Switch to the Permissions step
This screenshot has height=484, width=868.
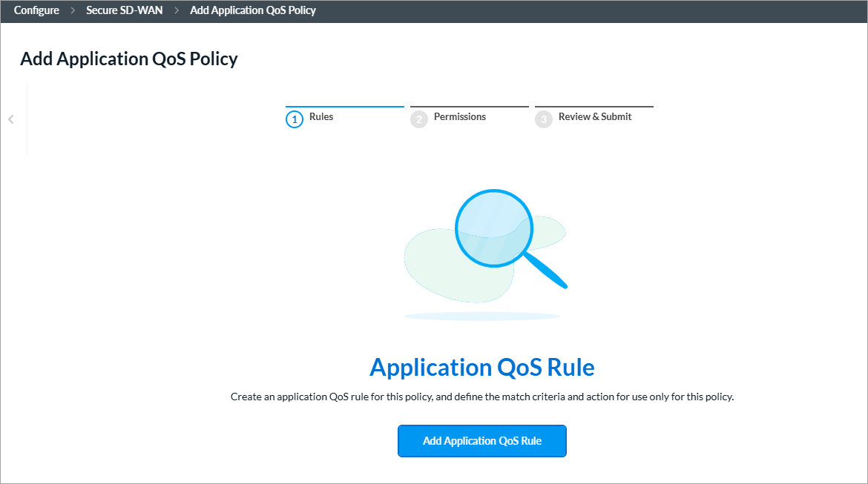point(459,116)
